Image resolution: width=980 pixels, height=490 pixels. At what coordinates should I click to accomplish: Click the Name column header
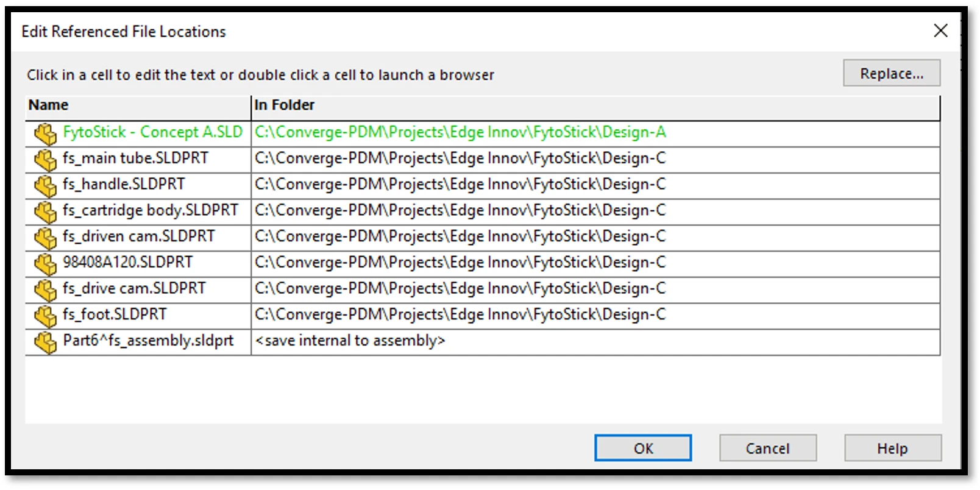click(138, 105)
